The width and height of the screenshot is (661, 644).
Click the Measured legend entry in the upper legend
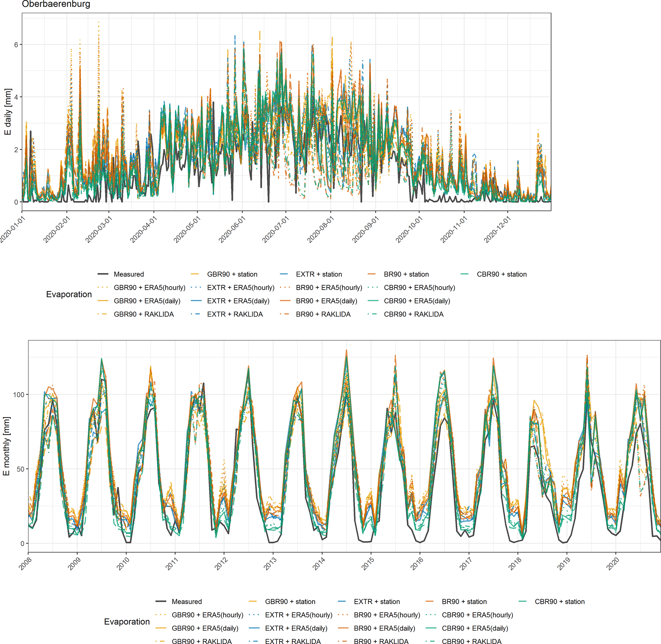(x=129, y=274)
